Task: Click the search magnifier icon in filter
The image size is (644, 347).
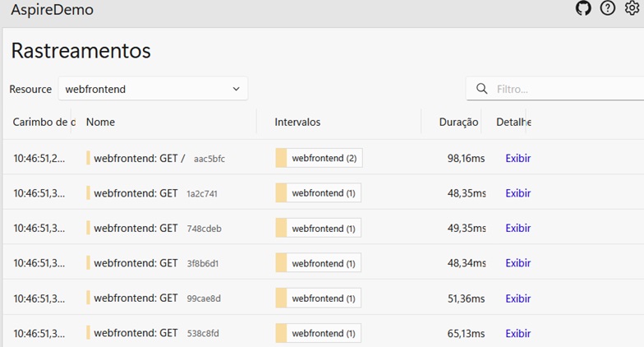Action: 481,89
